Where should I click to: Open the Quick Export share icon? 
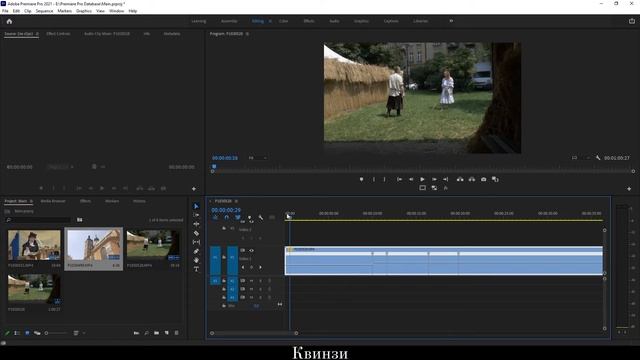[x=632, y=21]
